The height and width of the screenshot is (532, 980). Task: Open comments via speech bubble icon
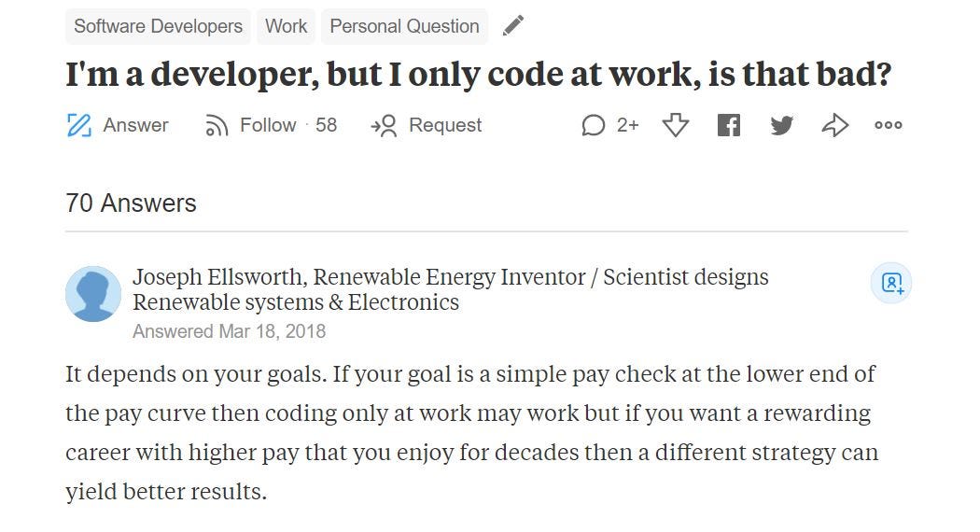593,125
